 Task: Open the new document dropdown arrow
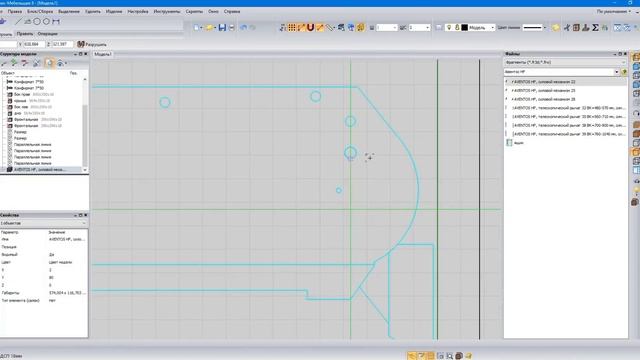tap(202, 28)
